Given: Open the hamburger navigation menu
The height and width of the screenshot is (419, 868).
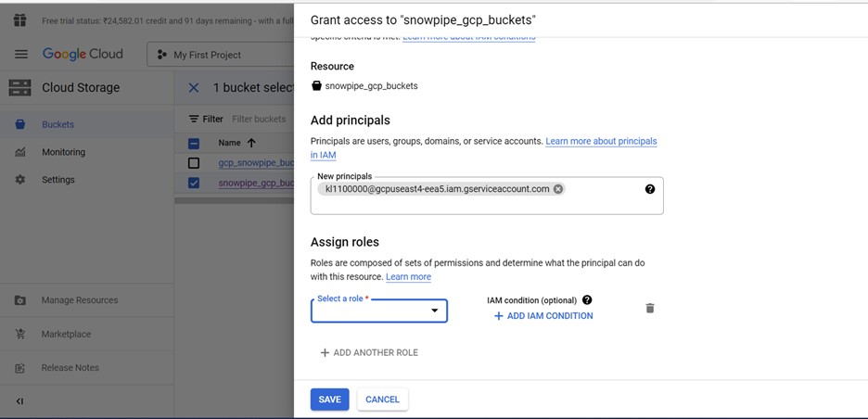Looking at the screenshot, I should coord(20,55).
